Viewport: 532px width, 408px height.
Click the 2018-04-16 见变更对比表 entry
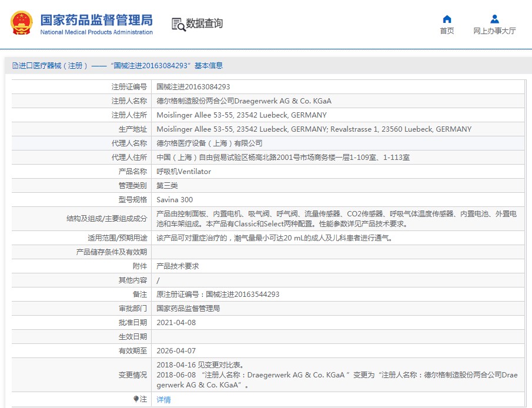coord(200,365)
